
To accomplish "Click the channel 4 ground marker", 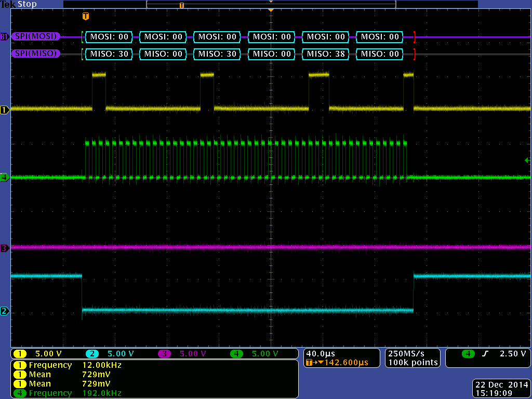I will pyautogui.click(x=5, y=178).
